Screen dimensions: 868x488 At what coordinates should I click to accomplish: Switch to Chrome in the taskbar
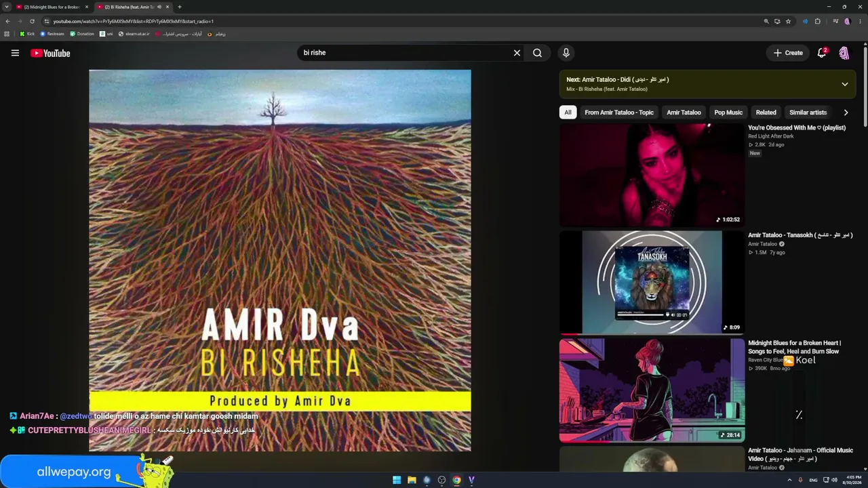[x=456, y=480]
